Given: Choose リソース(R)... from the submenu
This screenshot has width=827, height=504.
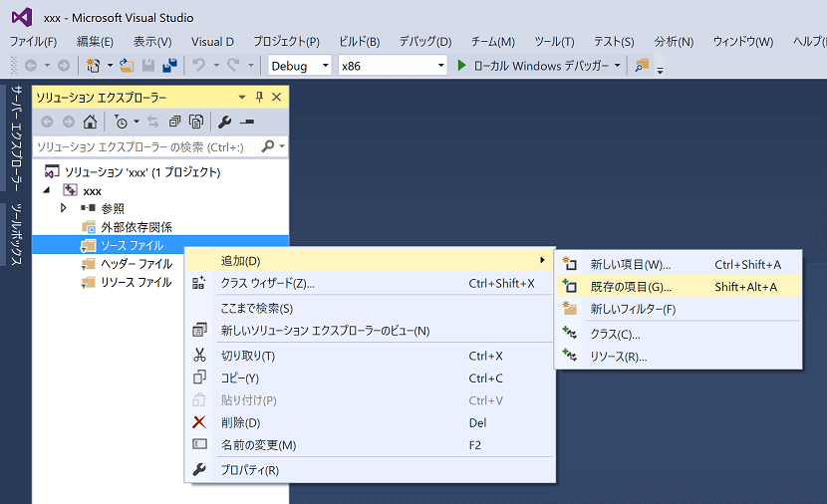Looking at the screenshot, I should coord(679,357).
